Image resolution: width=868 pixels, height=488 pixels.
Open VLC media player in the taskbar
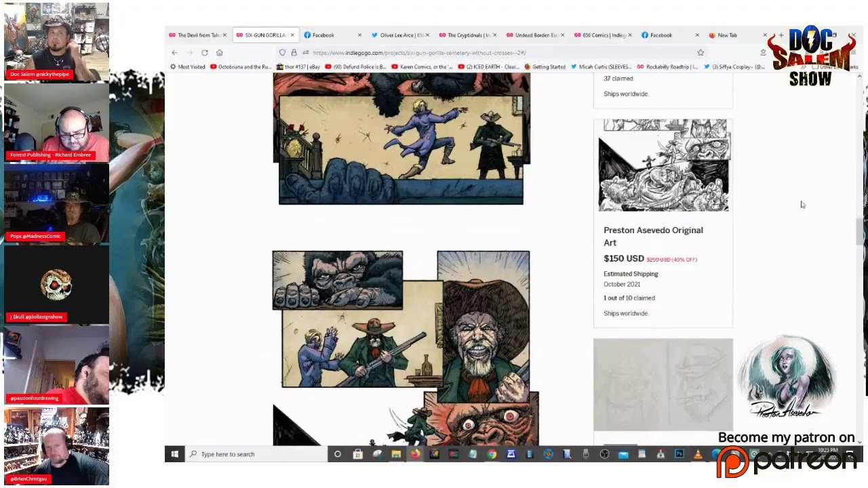698,454
